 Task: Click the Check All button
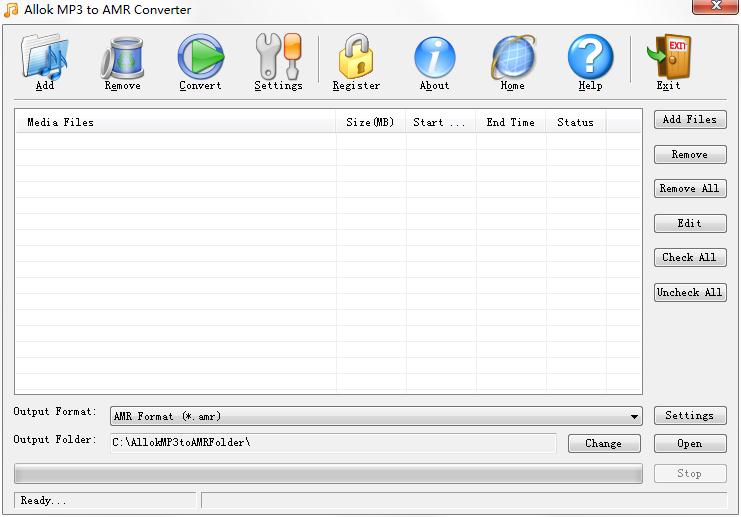click(689, 258)
